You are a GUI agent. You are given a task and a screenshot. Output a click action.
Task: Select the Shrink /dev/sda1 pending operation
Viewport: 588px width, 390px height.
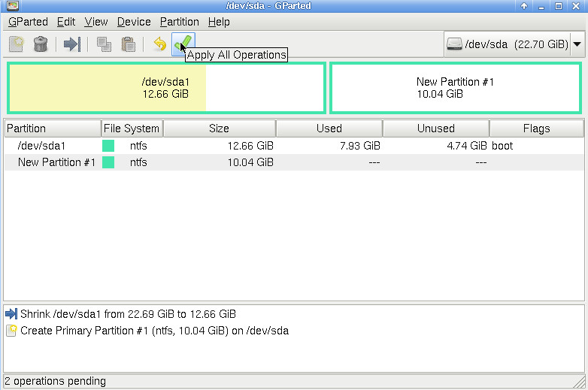(128, 314)
